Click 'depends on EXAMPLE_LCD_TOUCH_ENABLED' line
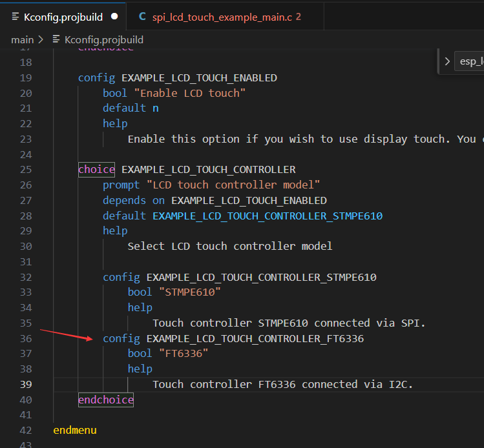 215,200
